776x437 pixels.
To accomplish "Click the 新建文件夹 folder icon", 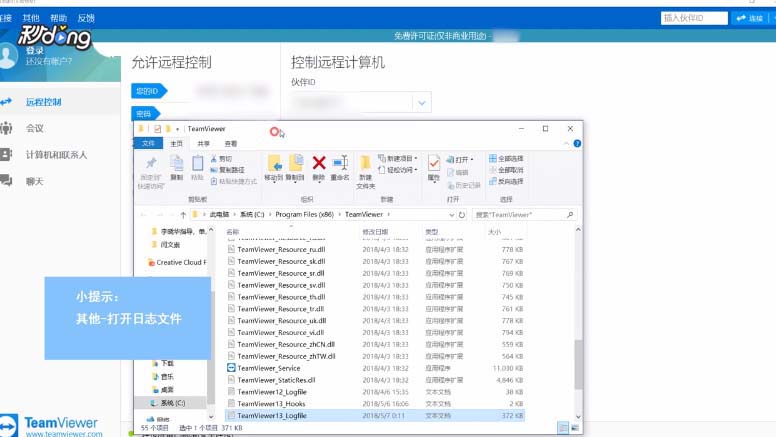I will [x=365, y=163].
